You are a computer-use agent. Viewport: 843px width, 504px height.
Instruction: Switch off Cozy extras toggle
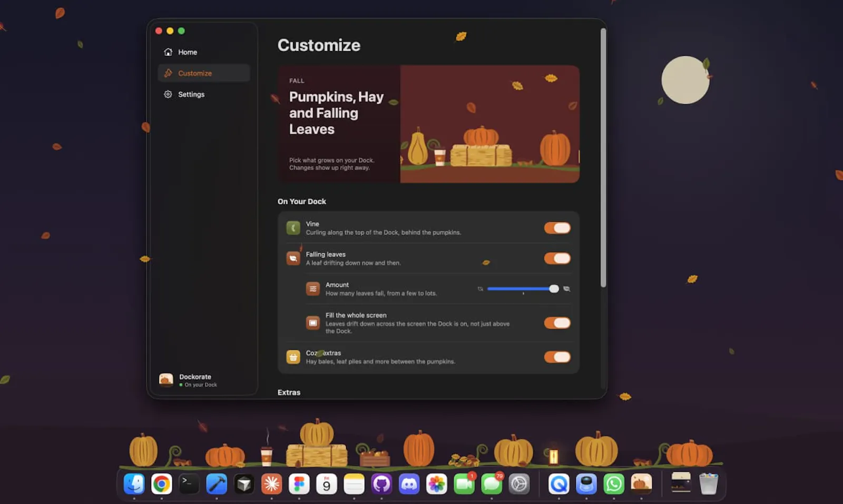click(x=557, y=357)
